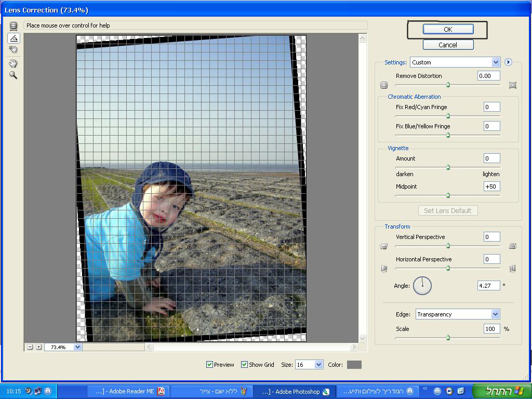Click the Remove Distortion slider handle
This screenshot has width=532, height=399.
[448, 85]
